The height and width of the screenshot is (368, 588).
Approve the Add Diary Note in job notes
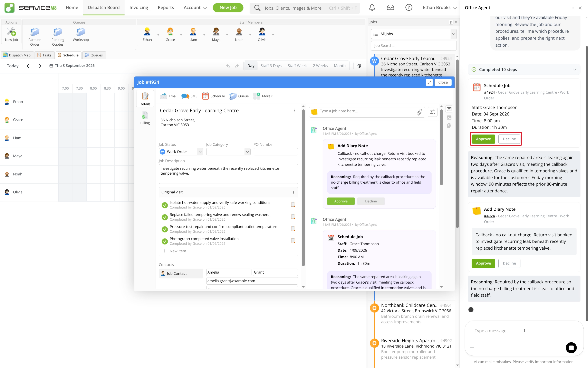[341, 201]
